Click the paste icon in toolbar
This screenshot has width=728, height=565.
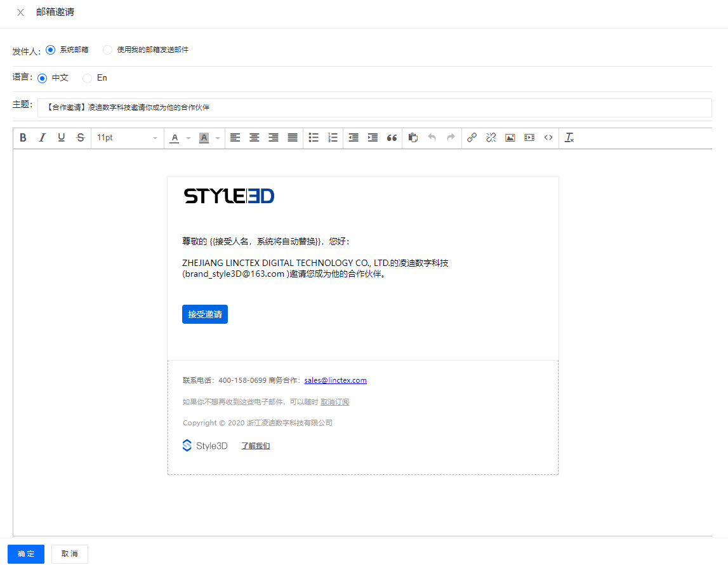pyautogui.click(x=413, y=137)
